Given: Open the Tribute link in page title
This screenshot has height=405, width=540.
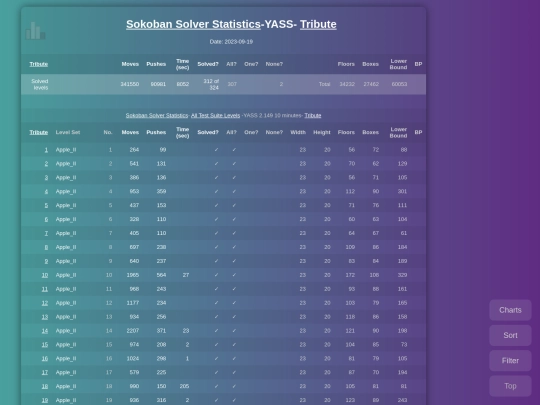Looking at the screenshot, I should tap(318, 24).
